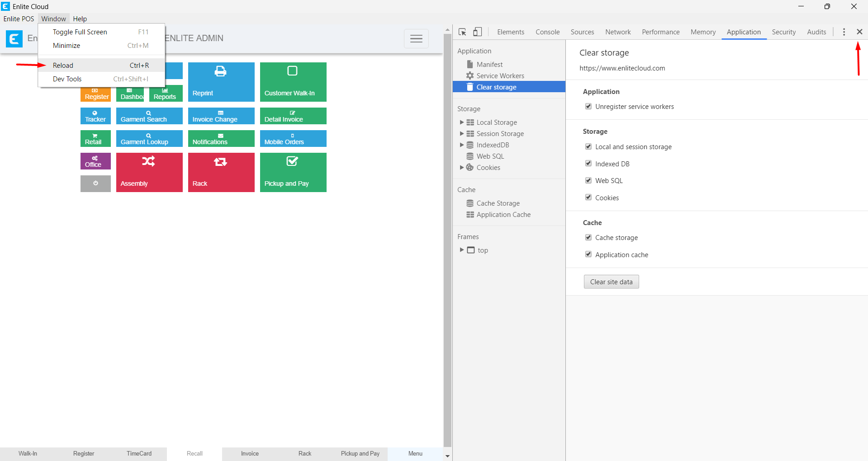
Task: Click the inspect element cursor icon
Action: (x=462, y=32)
